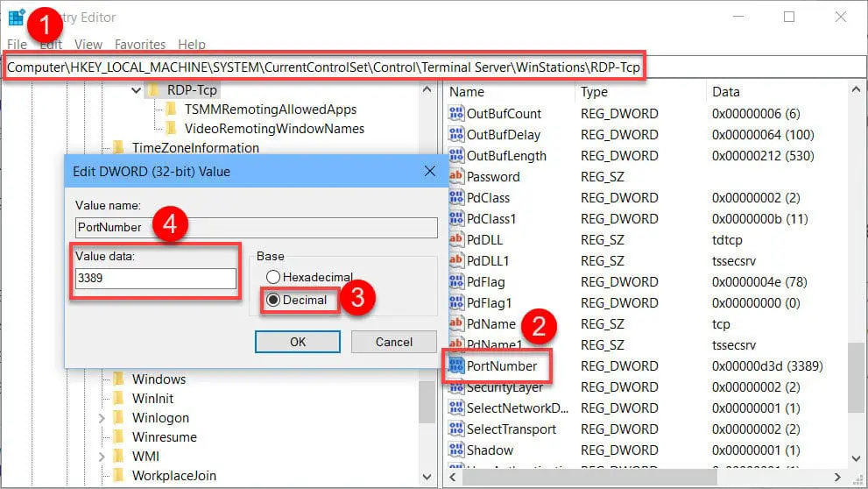
Task: Click the tree pane scroll-up arrow
Action: point(427,89)
